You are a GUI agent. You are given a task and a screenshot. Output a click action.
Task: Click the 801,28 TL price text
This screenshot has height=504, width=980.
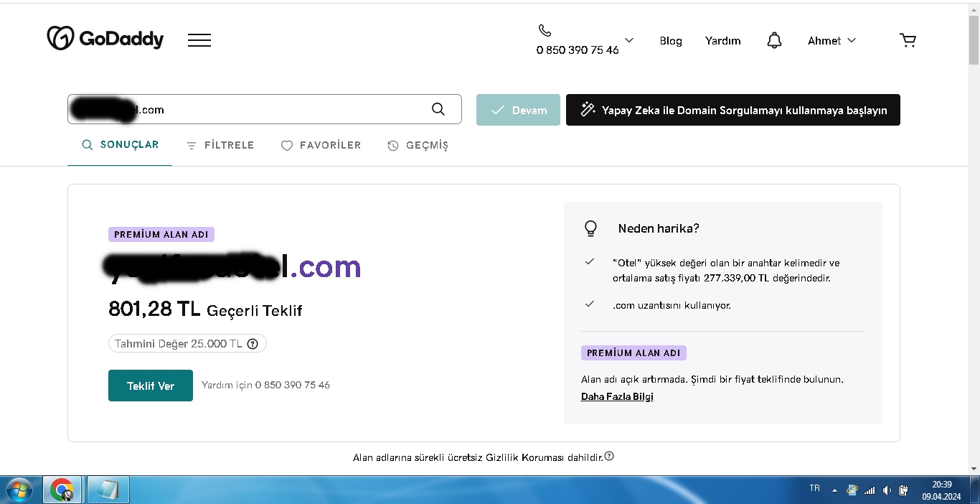154,309
